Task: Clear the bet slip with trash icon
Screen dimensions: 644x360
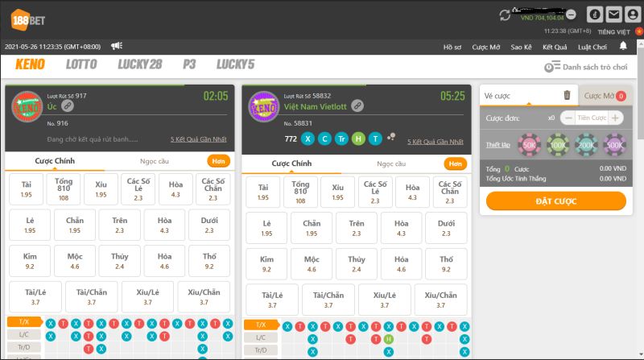Action: point(567,95)
